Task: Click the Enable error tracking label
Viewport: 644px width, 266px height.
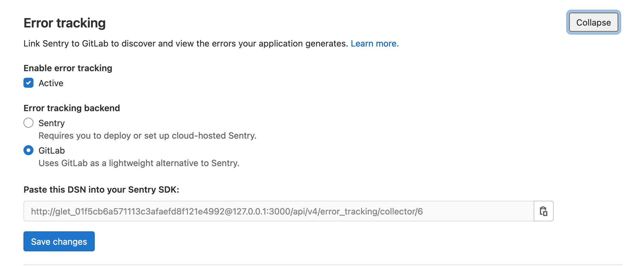Action: click(68, 68)
